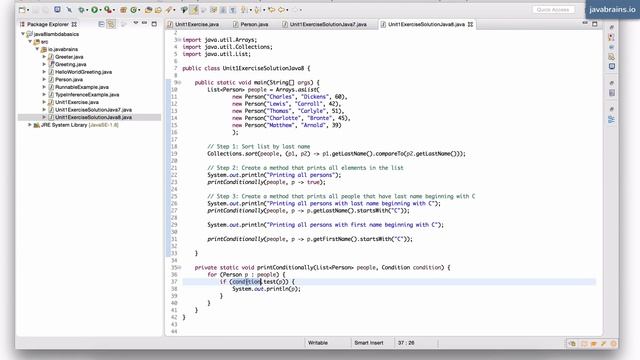Screen dimensions: 640x360
Task: Click the Writable status bar field
Action: pos(318,343)
